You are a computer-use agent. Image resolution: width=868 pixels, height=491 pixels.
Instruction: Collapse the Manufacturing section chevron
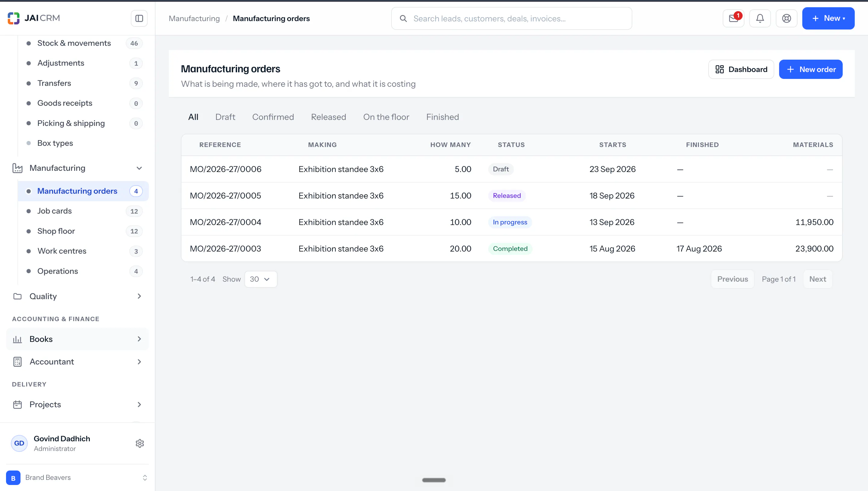[139, 168]
